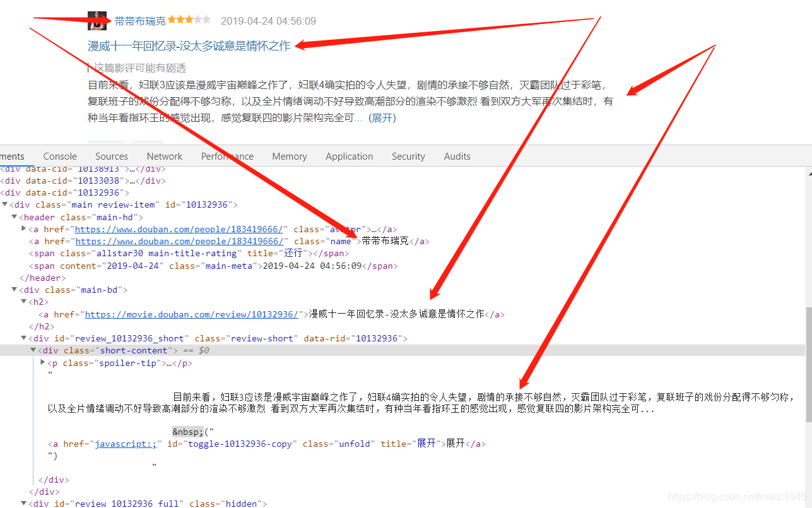Collapse the h2 element node

point(24,302)
